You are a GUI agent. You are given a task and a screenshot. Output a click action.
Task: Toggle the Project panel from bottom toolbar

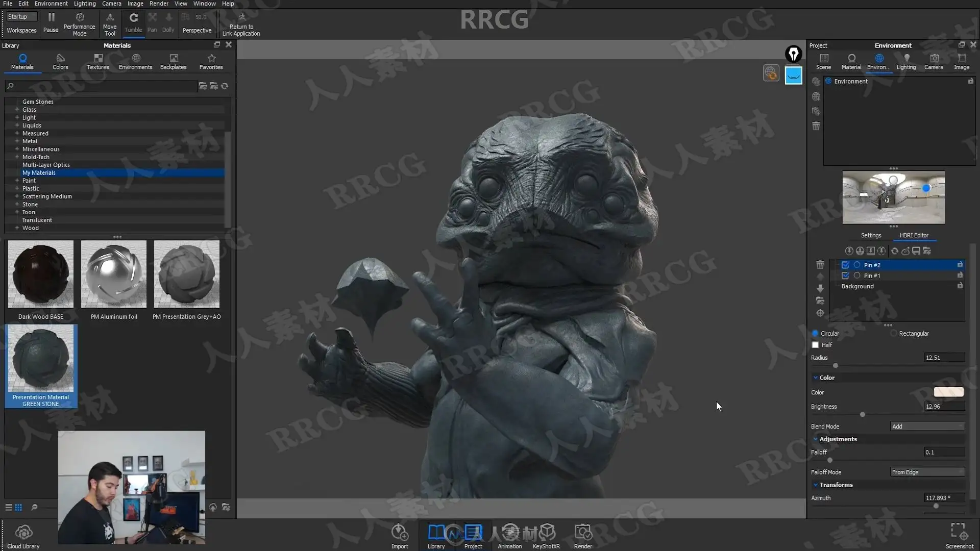[x=473, y=536]
